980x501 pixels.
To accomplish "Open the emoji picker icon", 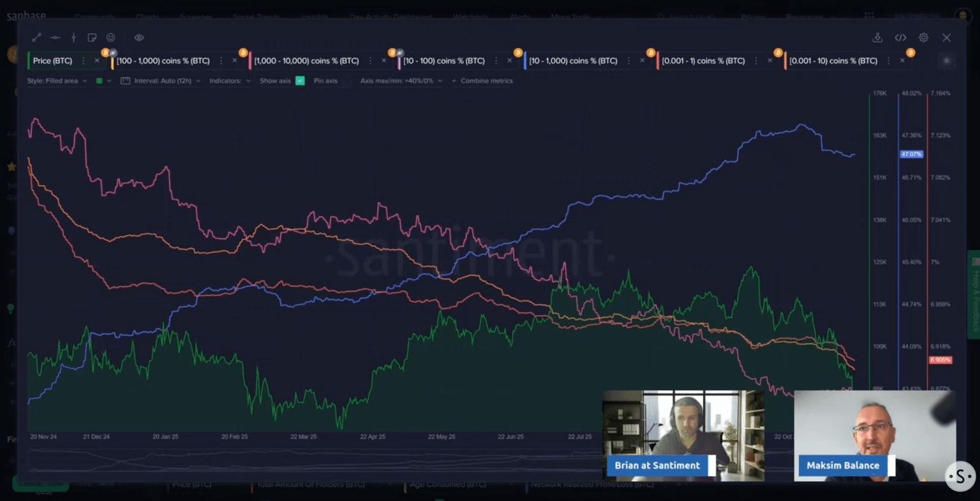I will click(110, 38).
